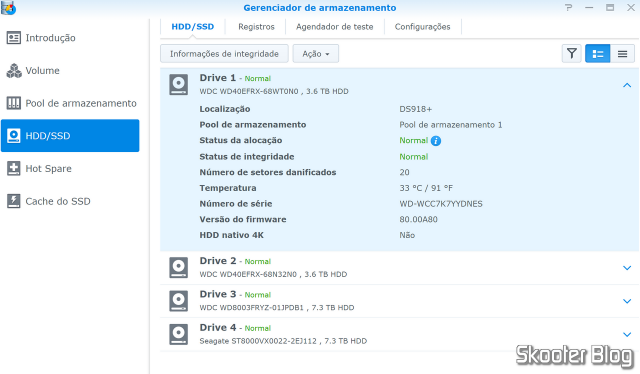Click firmware version 80.00A80
Viewport: 640px width, 374px height.
(x=418, y=219)
